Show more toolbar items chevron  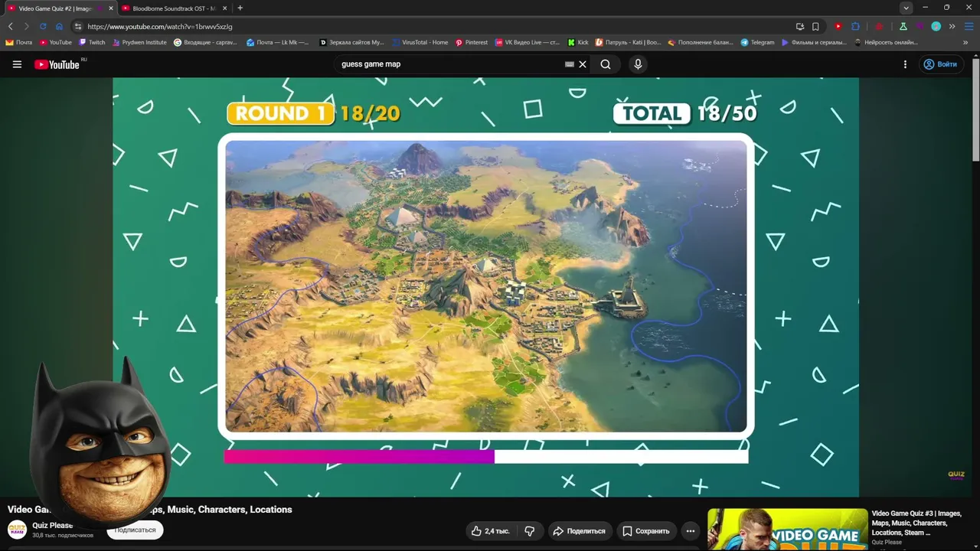coord(952,26)
